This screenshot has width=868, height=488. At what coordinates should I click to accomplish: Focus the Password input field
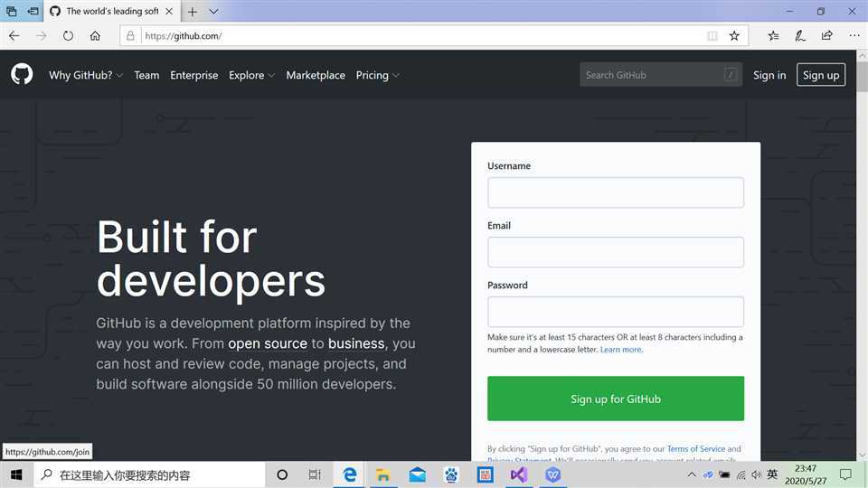coord(616,312)
